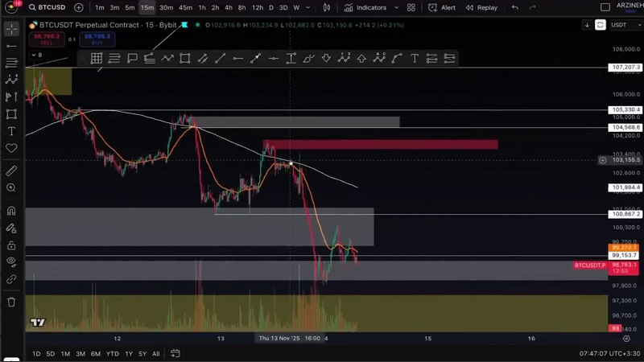
Task: Toggle hide all drawings eye icon
Action: pyautogui.click(x=11, y=261)
